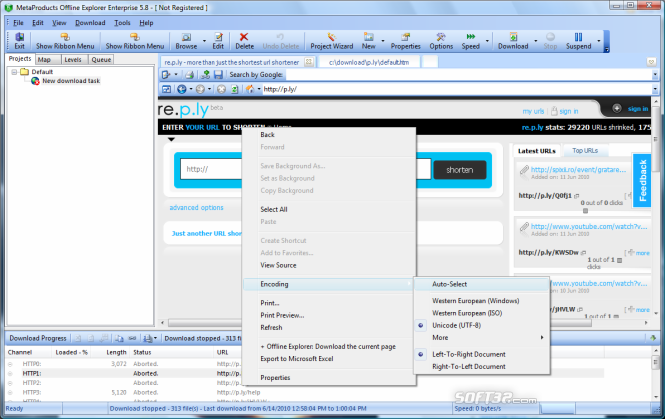665x419 pixels.
Task: Collapse the Default folder in the tree
Action: pos(14,72)
